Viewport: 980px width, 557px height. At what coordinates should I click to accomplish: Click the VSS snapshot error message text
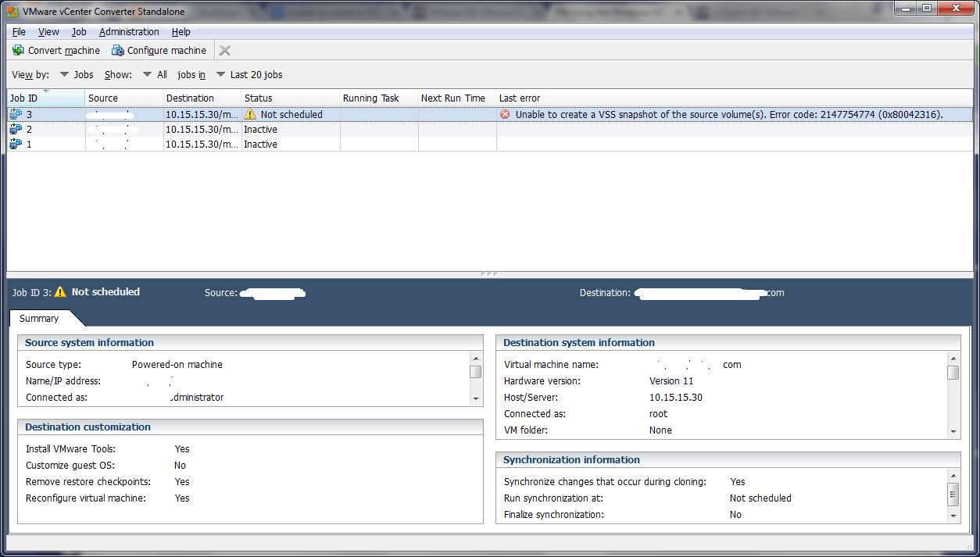tap(729, 114)
